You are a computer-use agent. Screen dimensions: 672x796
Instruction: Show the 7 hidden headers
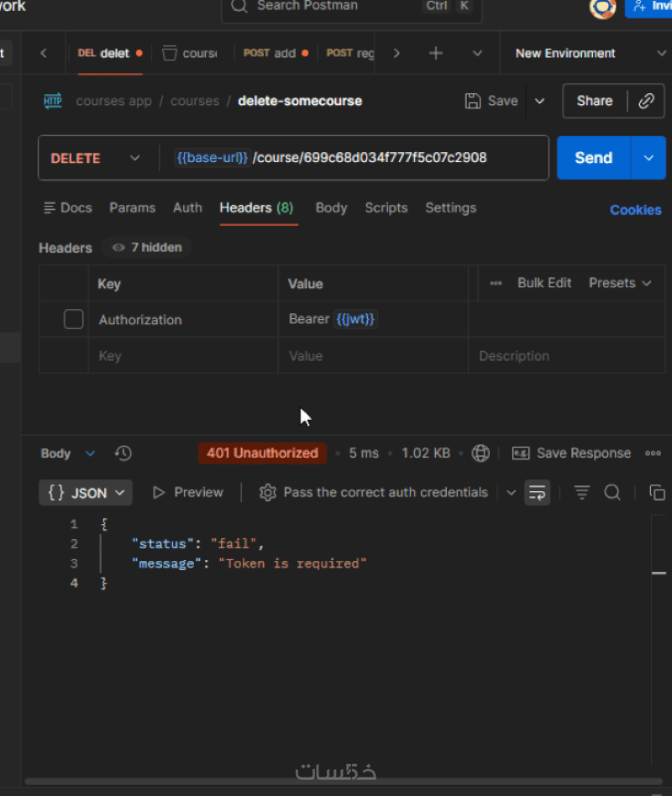point(148,248)
